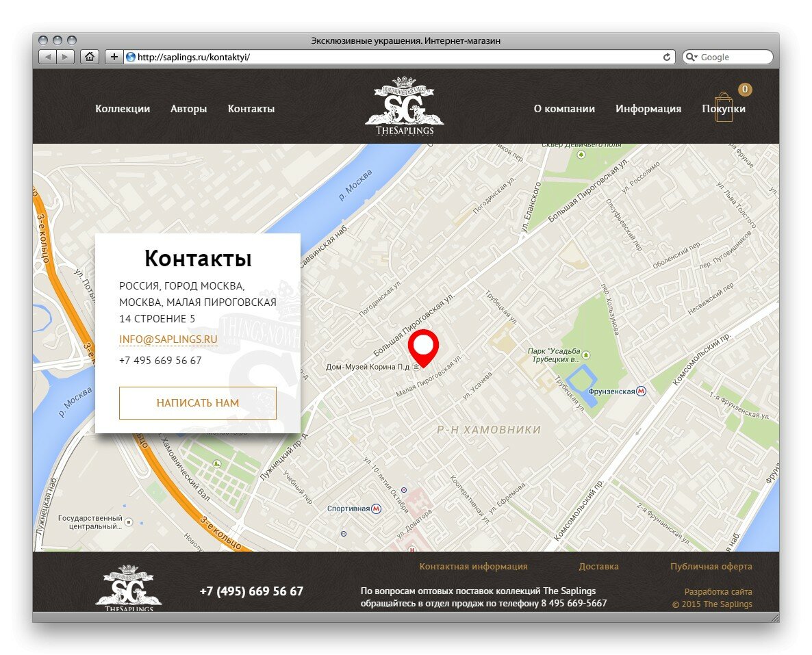This screenshot has width=812, height=655.
Task: Open the Разработка сайта footer link
Action: tap(718, 591)
